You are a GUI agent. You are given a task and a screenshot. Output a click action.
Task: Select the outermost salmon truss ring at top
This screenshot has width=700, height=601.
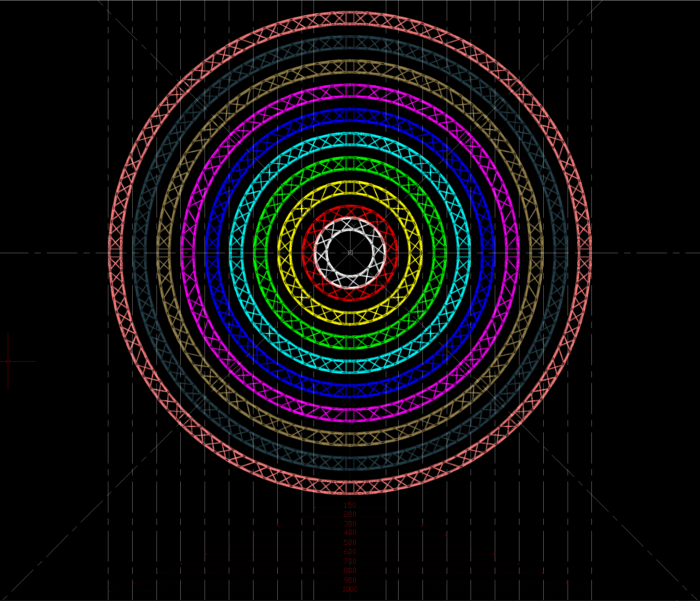point(350,18)
